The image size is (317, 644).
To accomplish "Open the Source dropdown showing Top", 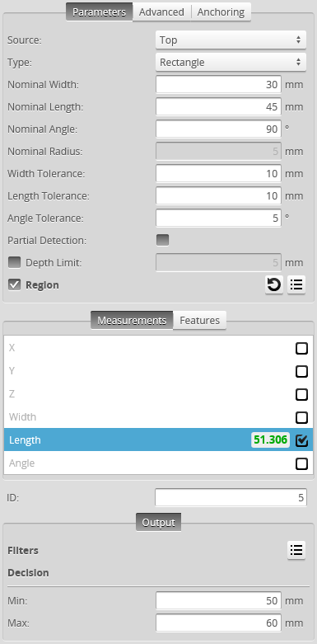I will [x=231, y=40].
